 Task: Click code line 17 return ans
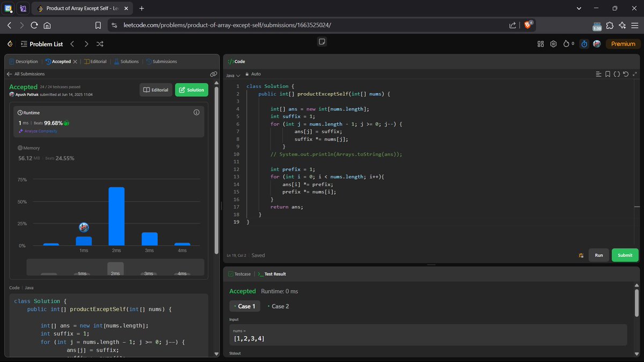287,206
